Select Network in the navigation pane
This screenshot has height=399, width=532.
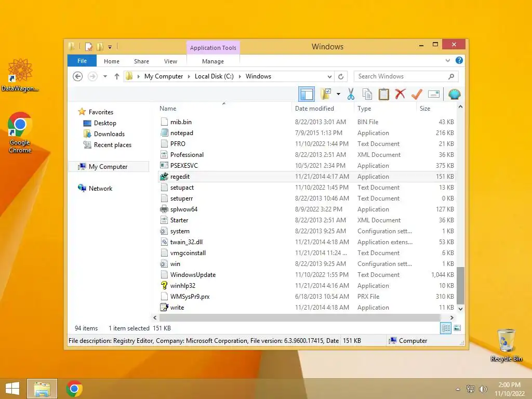point(100,188)
